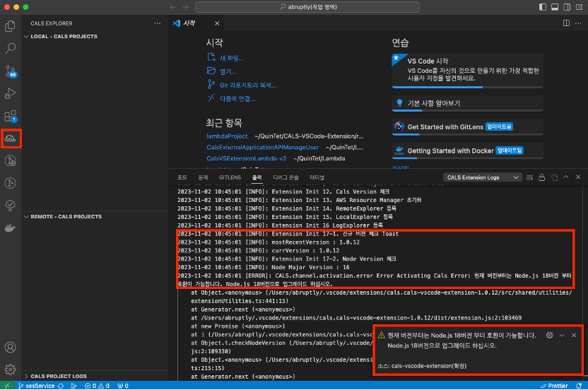Open the Run and Debug view
This screenshot has width=588, height=390.
10,93
